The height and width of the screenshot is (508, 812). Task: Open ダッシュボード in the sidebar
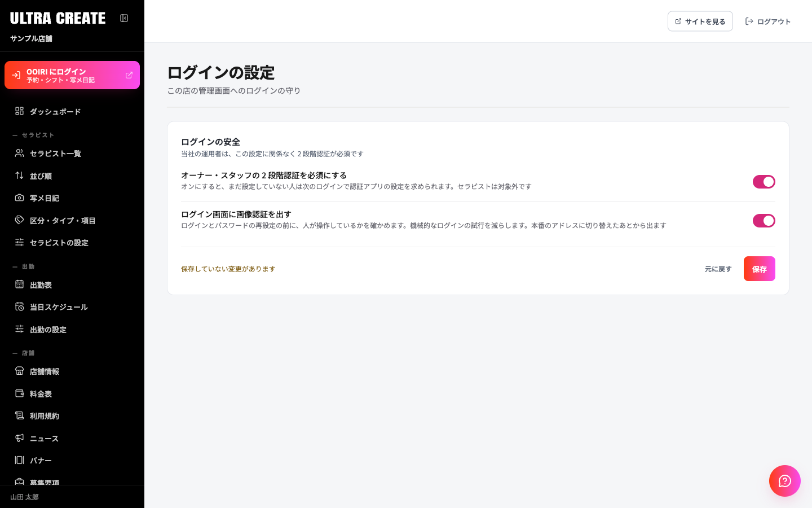[72, 112]
